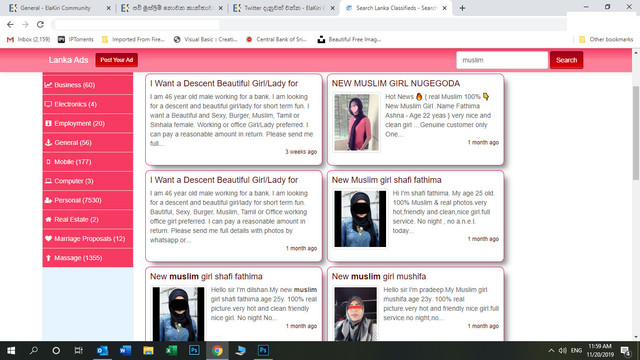
Task: Open the IPTorrents bookmark
Action: 76,40
